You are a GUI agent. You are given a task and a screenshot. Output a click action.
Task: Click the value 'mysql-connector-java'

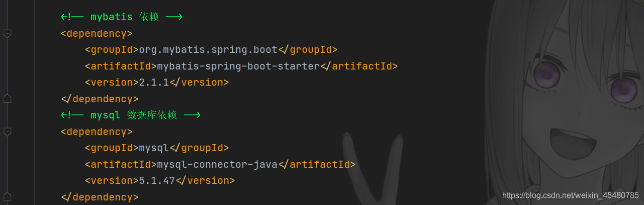(217, 164)
